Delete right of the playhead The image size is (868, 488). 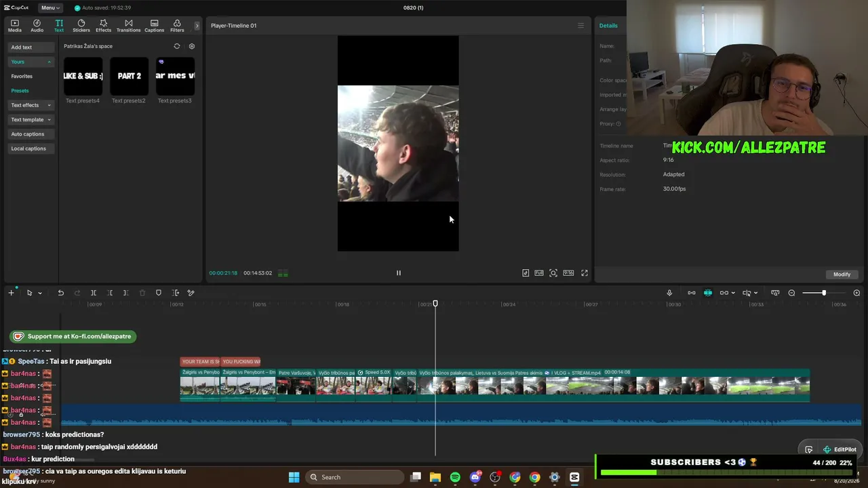point(125,293)
